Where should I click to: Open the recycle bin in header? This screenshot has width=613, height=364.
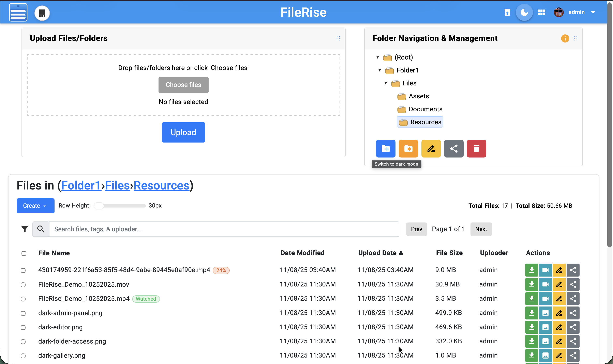click(507, 12)
